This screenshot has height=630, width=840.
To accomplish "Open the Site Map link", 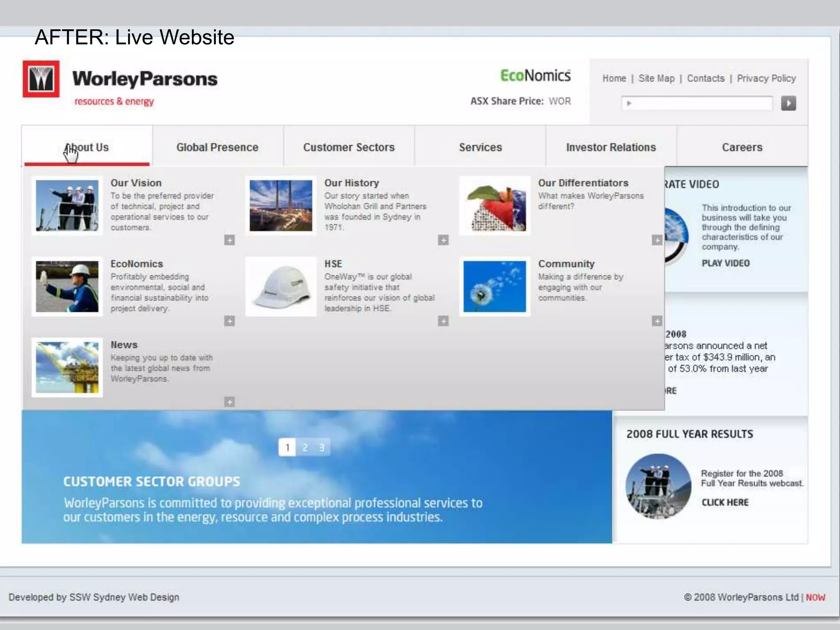I will click(656, 78).
